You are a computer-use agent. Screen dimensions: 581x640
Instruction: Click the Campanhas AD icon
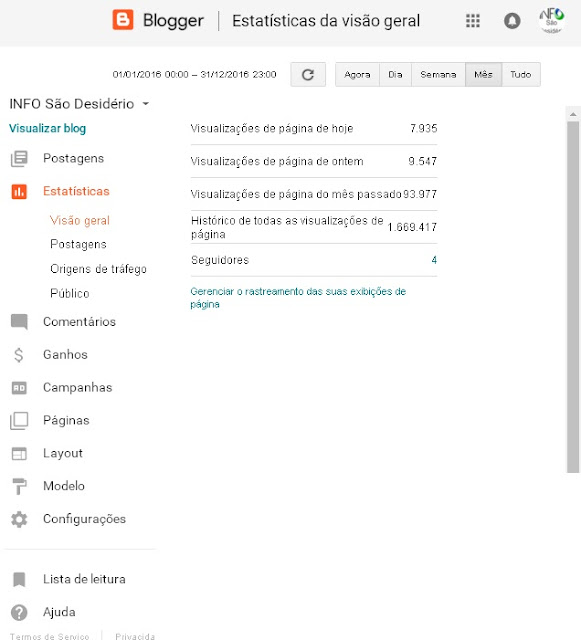pyautogui.click(x=19, y=388)
